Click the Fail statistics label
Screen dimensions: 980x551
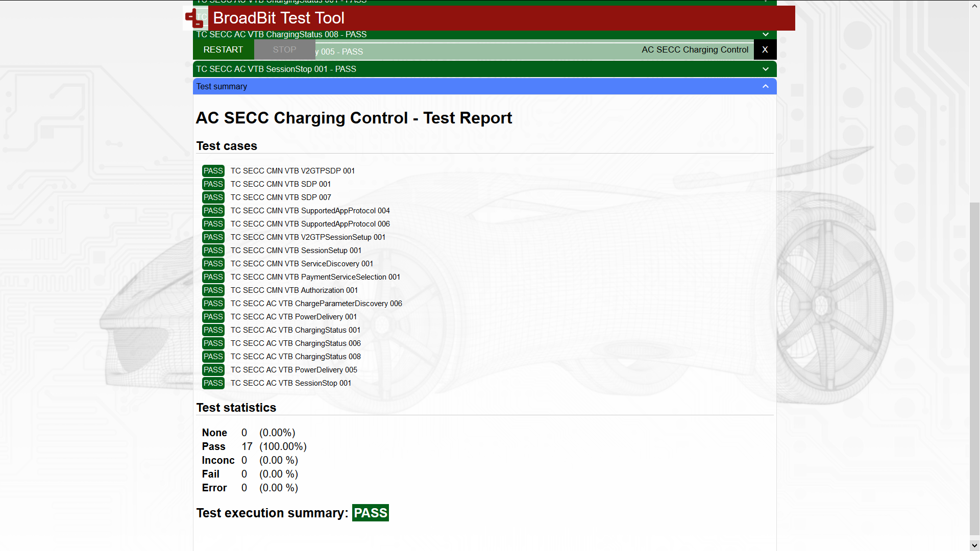point(210,474)
